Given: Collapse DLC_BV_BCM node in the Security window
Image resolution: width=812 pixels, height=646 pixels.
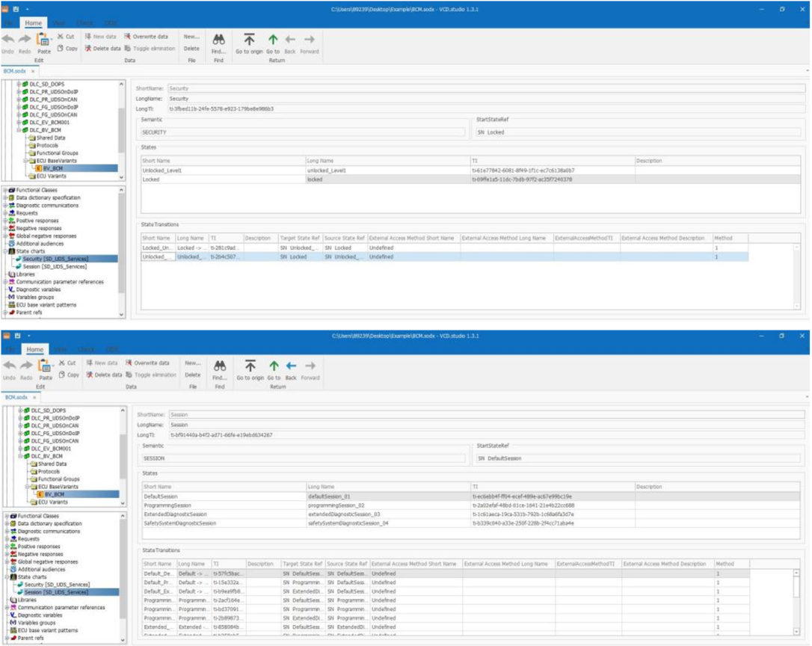Looking at the screenshot, I should (x=19, y=130).
